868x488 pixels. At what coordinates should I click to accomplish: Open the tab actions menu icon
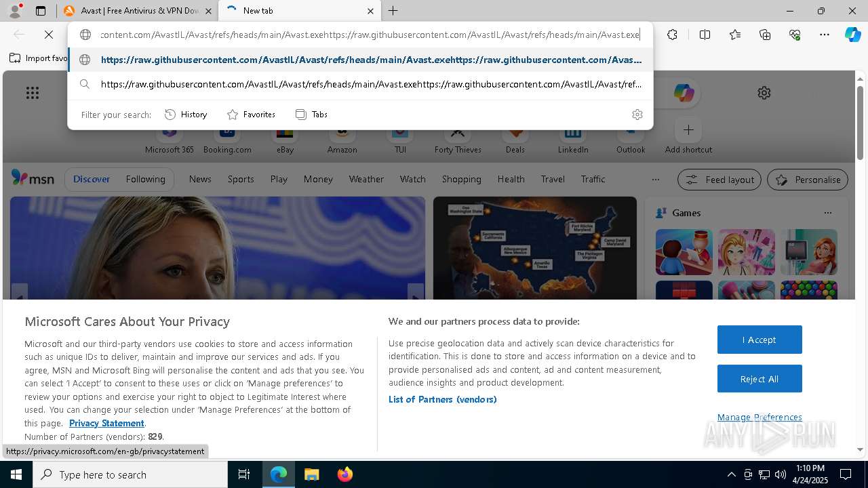coord(41,11)
